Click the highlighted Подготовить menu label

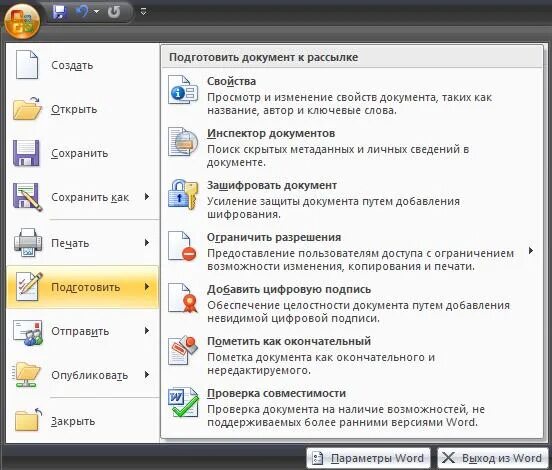pos(86,287)
